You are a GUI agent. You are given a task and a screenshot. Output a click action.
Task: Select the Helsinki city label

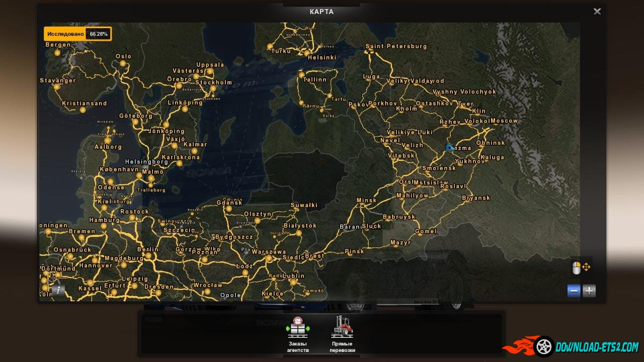pos(321,57)
